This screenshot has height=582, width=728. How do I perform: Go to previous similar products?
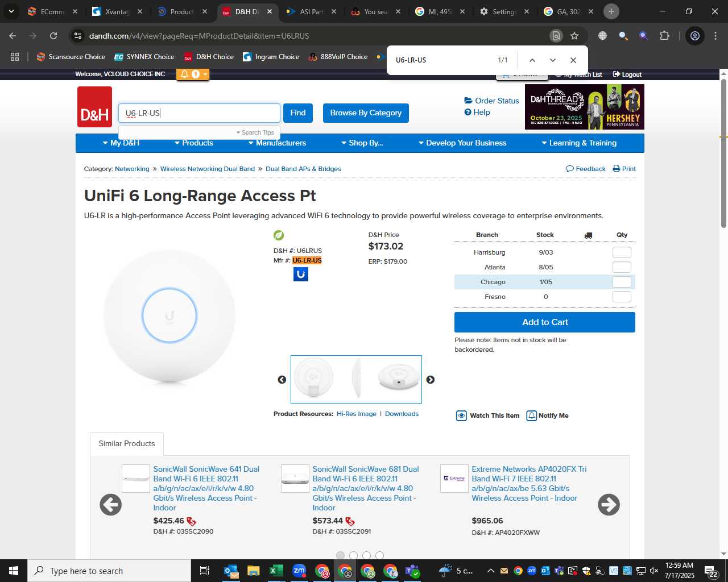(111, 505)
